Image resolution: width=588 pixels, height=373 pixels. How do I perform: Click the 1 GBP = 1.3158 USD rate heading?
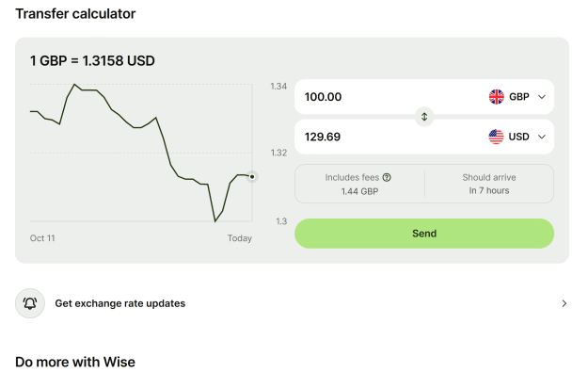tap(92, 61)
